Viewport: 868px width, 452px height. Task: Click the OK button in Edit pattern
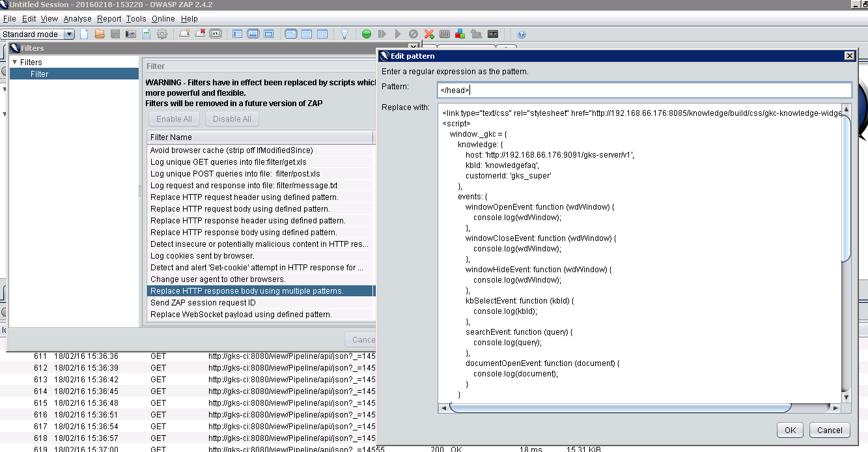tap(790, 430)
